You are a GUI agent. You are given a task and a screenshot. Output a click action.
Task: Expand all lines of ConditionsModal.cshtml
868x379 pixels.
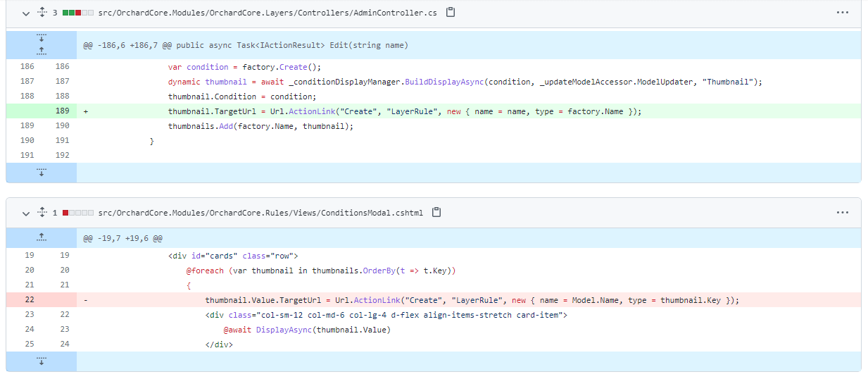(x=42, y=212)
